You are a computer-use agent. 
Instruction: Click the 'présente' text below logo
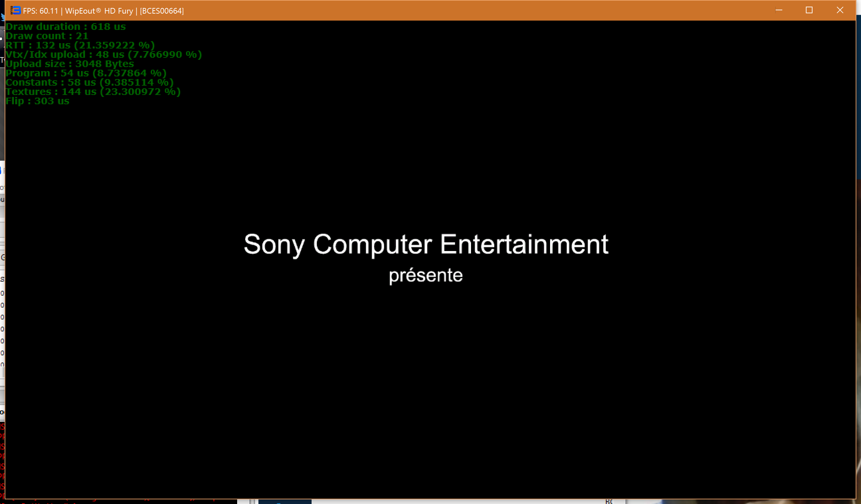(426, 275)
